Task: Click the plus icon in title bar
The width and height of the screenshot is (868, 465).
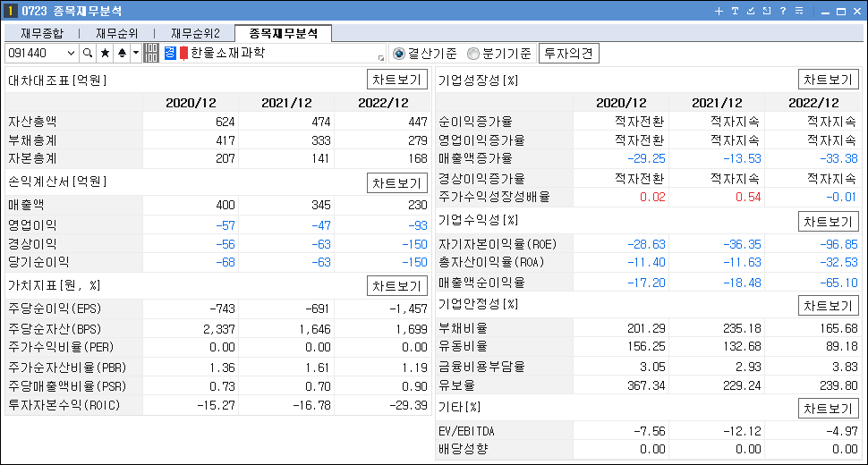Action: pyautogui.click(x=719, y=11)
